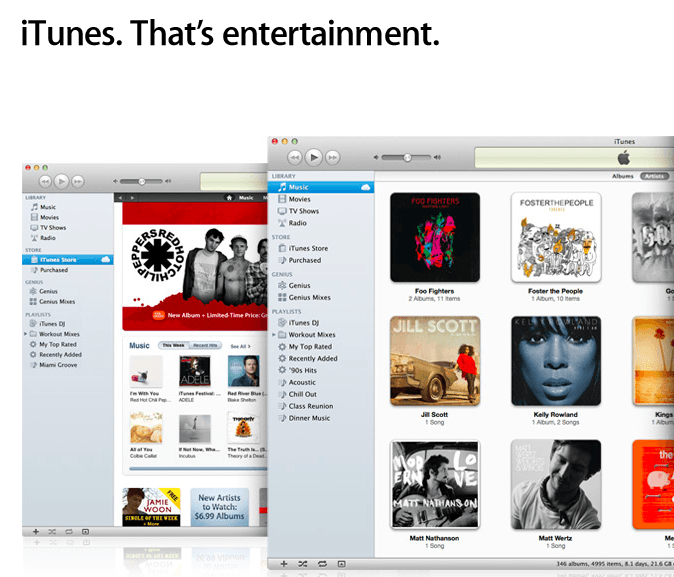Image resolution: width=674 pixels, height=577 pixels.
Task: Open Foo Fighters album artwork
Action: (x=435, y=237)
